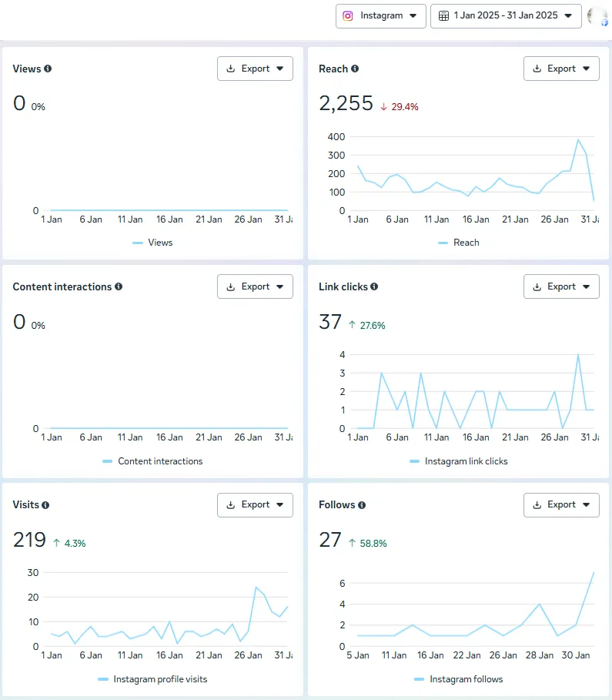
Task: Click the profile avatar in top corner
Action: 597,16
